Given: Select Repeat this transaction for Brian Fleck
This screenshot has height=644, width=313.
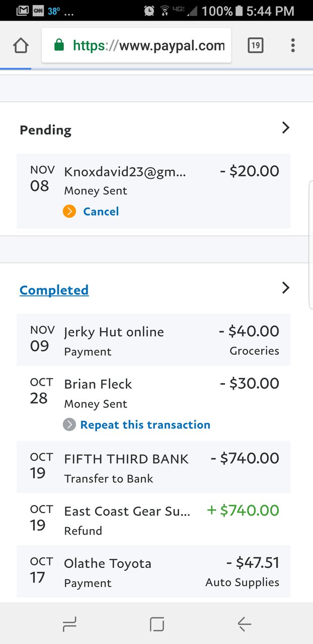Looking at the screenshot, I should [x=145, y=425].
